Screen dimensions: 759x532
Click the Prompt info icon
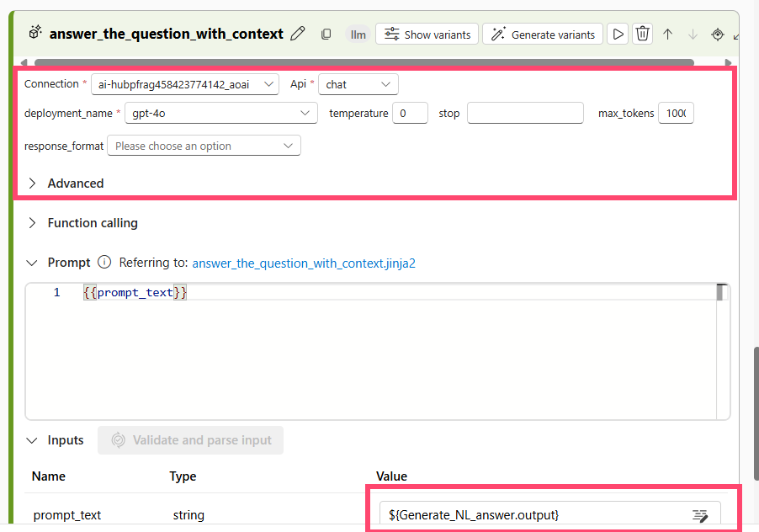coord(104,262)
